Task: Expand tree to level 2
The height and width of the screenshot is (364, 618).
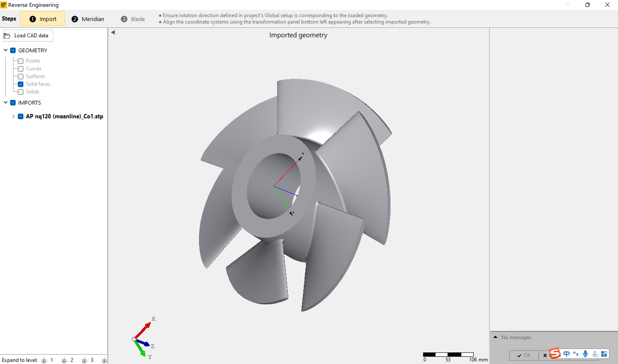Action: pyautogui.click(x=64, y=361)
